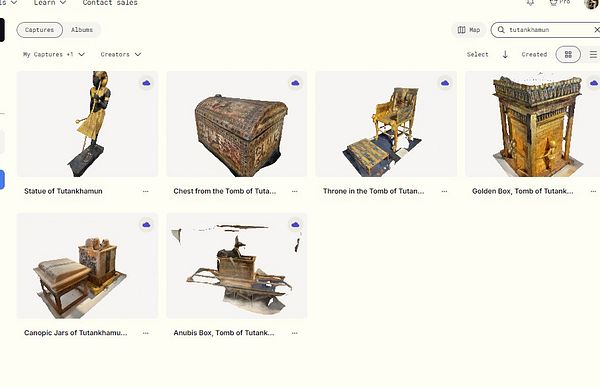Switch to the Albums tab

coord(82,30)
